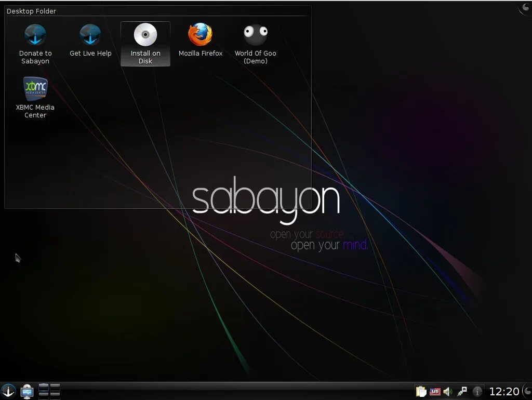Click the device notifier monitor icon
Screen dimensions: 532x400
[27, 392]
